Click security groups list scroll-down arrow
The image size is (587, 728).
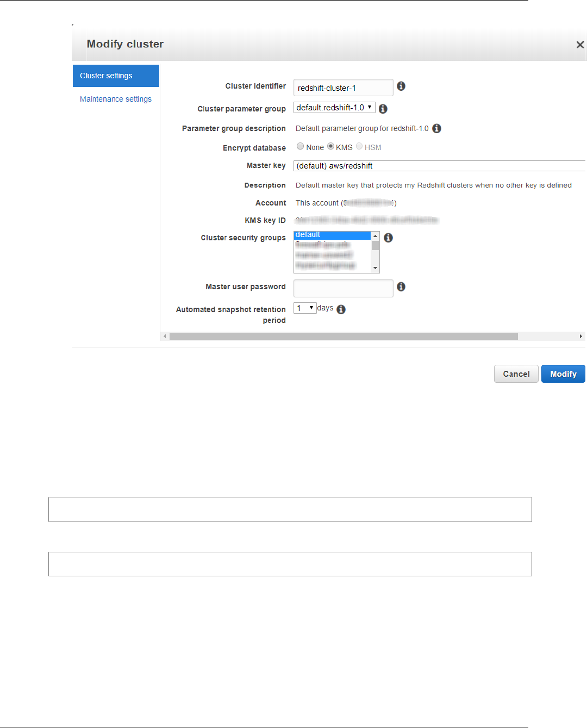375,268
